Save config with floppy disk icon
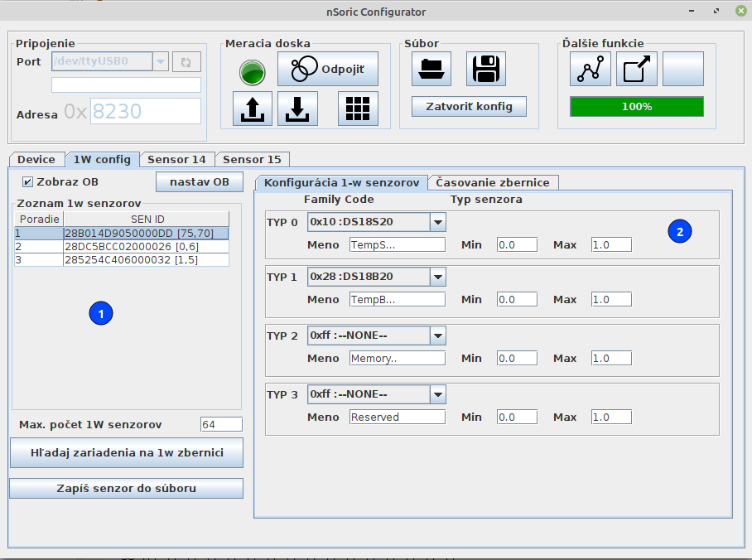 coord(486,69)
